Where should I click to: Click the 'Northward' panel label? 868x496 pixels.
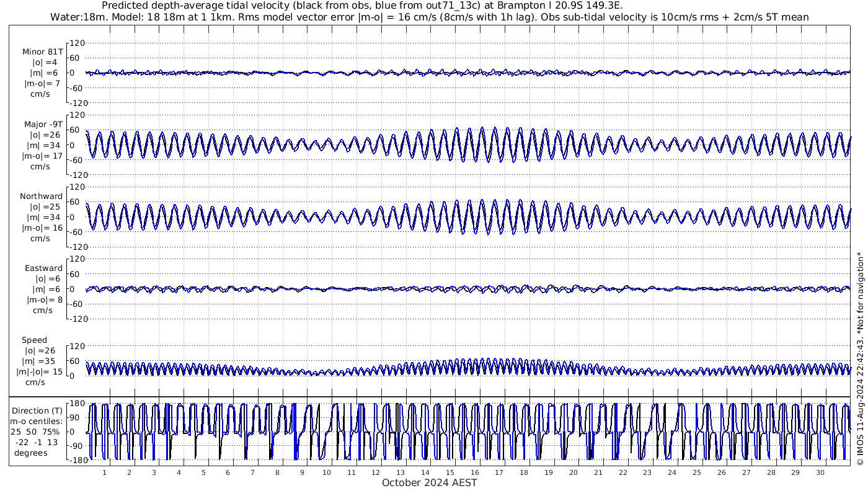(x=41, y=196)
